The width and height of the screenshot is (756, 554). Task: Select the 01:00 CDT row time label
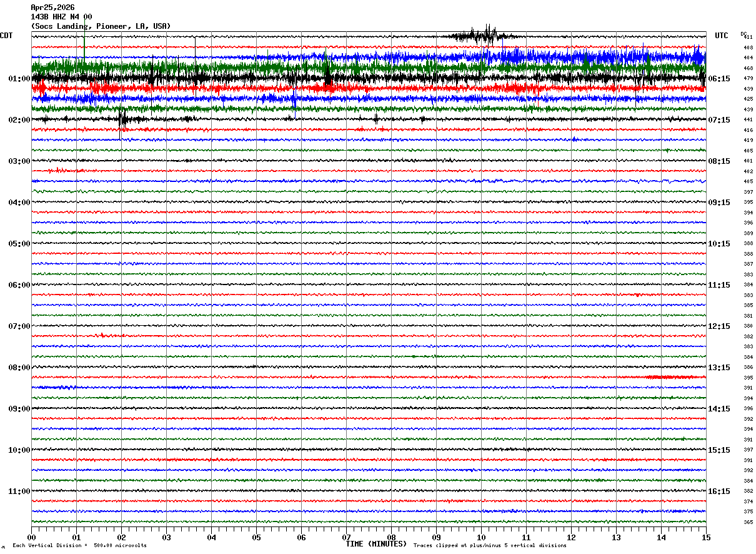point(19,79)
